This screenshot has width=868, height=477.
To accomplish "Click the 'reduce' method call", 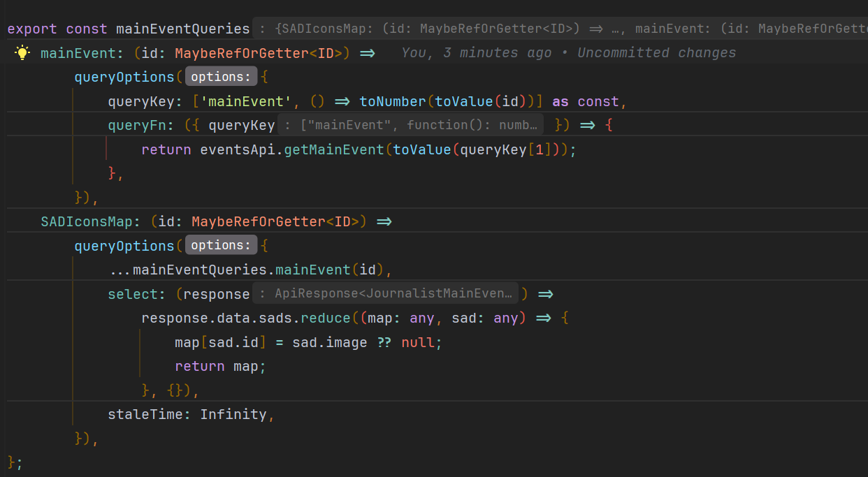I will pos(326,318).
